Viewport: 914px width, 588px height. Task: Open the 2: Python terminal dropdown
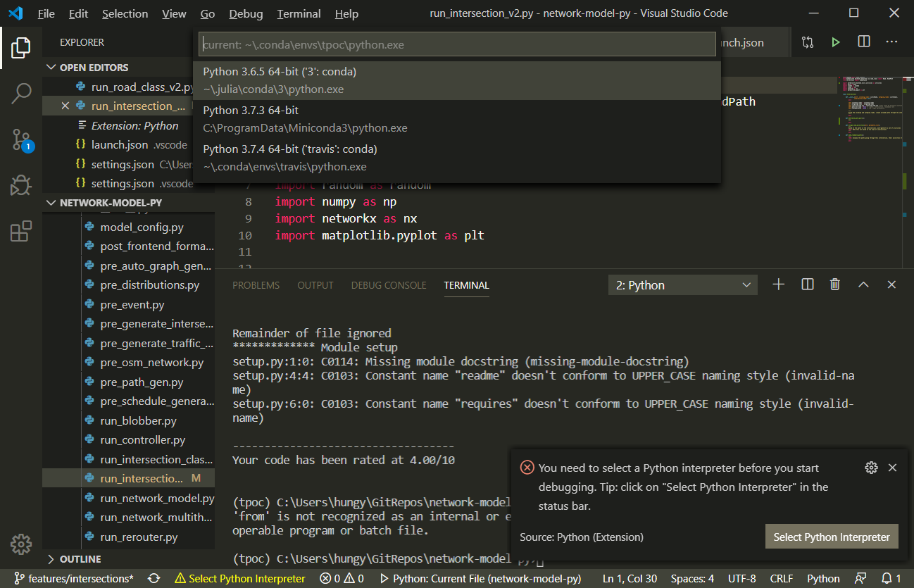(x=682, y=284)
